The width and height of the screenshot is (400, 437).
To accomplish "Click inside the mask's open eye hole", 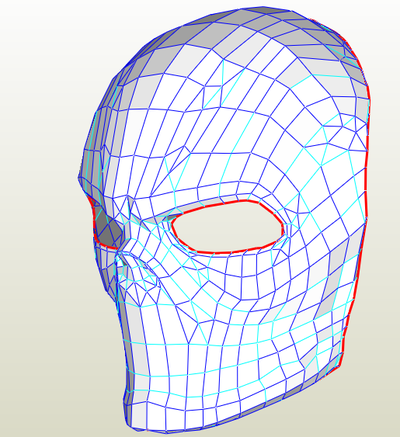I will coord(228,227).
